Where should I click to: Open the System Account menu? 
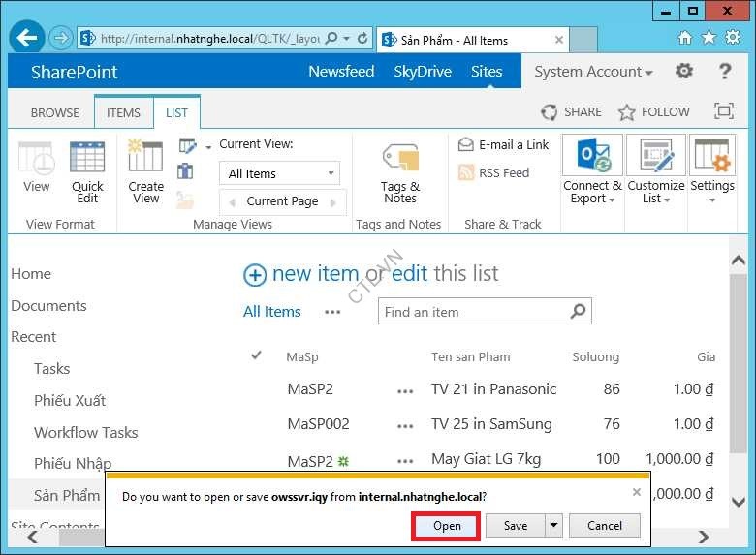[x=593, y=72]
